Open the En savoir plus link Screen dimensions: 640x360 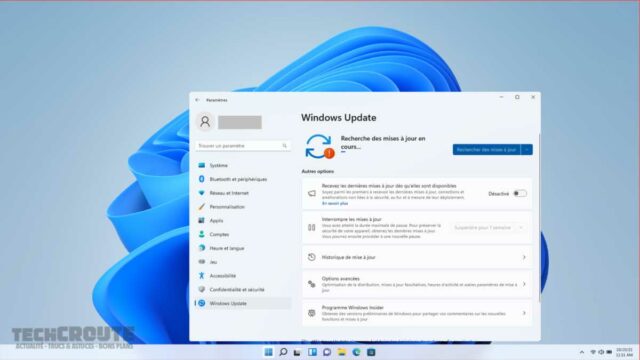335,203
